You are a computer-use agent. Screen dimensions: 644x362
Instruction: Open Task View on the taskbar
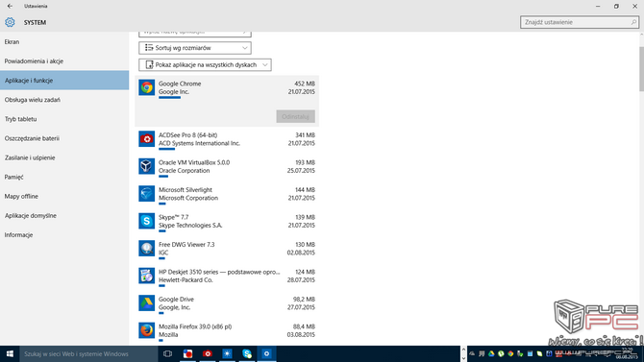click(x=167, y=353)
